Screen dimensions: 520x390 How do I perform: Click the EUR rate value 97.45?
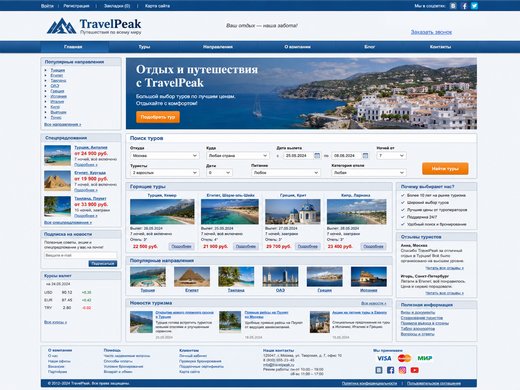pos(67,300)
